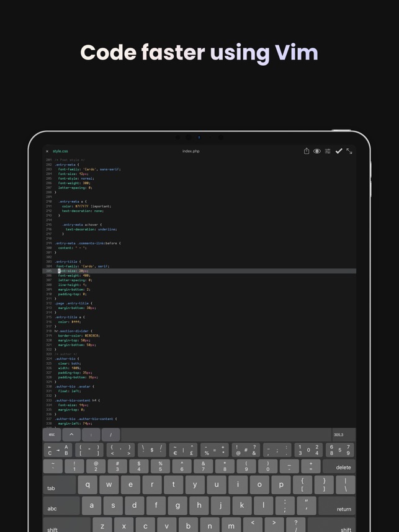Viewport: 399px width, 532px height.
Task: Tap the underscore semicolon colon cluster key
Action: tap(277, 450)
